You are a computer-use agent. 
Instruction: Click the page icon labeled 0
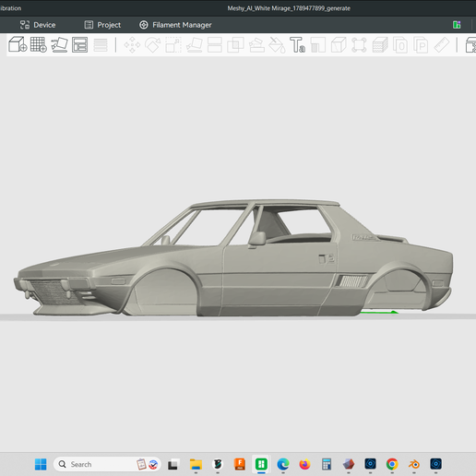click(400, 45)
